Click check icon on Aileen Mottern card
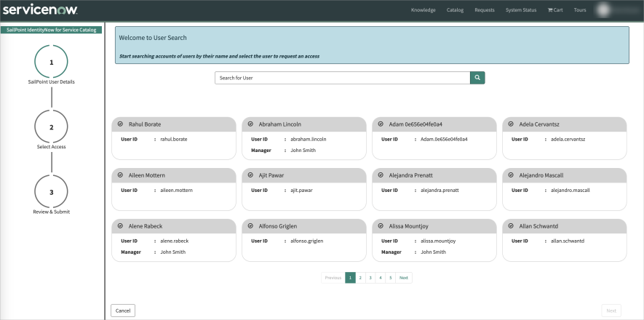Viewport: 644px width, 320px height. (x=120, y=175)
